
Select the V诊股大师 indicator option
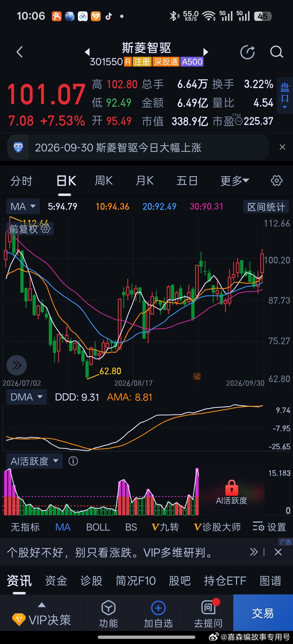click(217, 527)
